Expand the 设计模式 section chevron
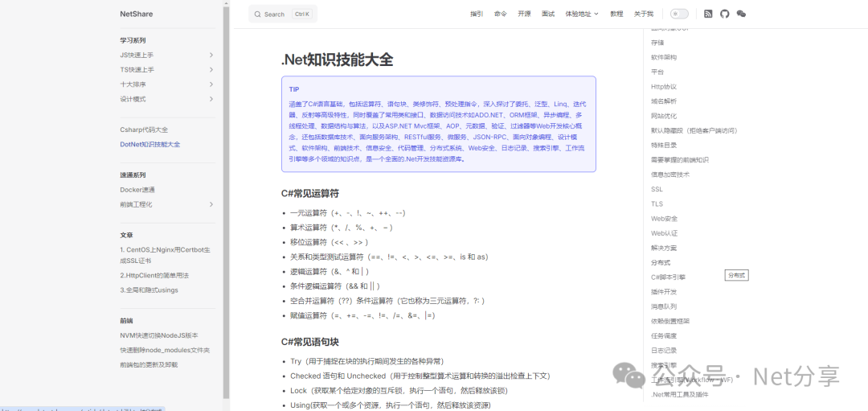 [x=211, y=99]
